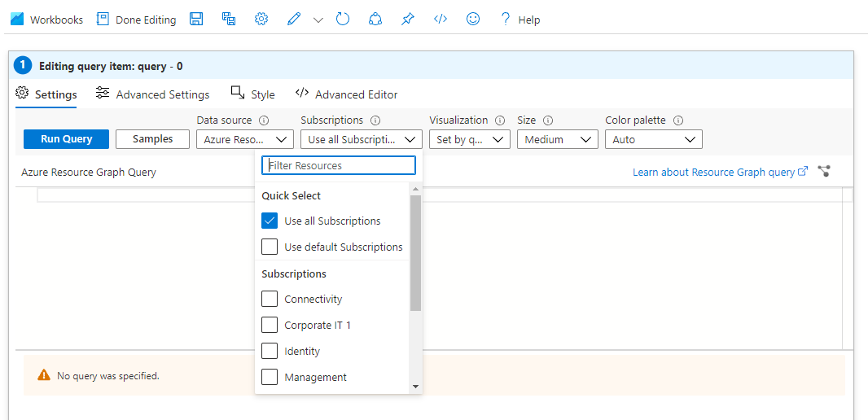Click the feedback smiley icon
The image size is (868, 420).
[x=473, y=20]
